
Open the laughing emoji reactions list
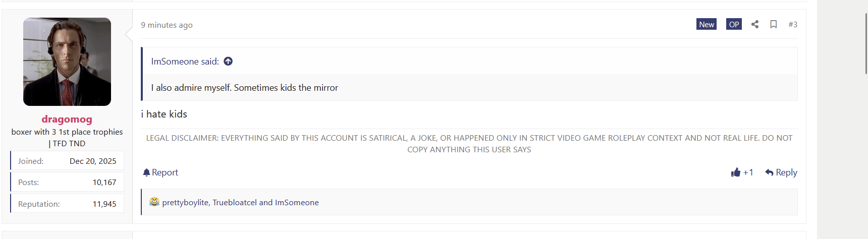click(x=154, y=202)
